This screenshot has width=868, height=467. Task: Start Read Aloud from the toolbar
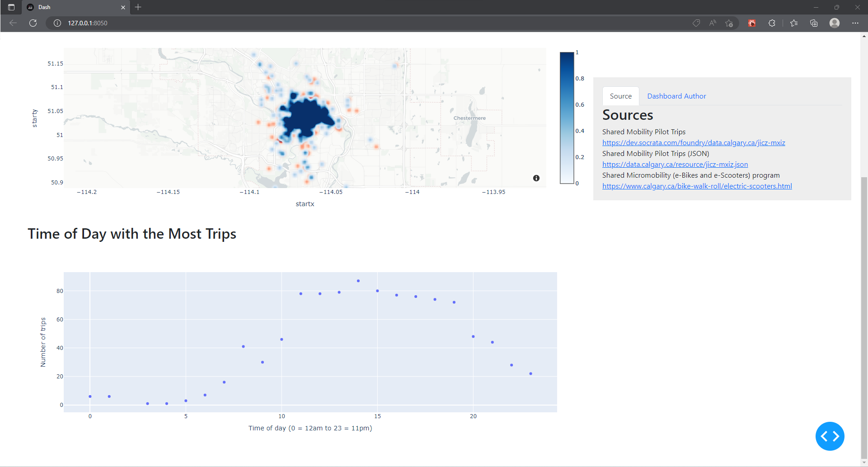click(x=713, y=23)
